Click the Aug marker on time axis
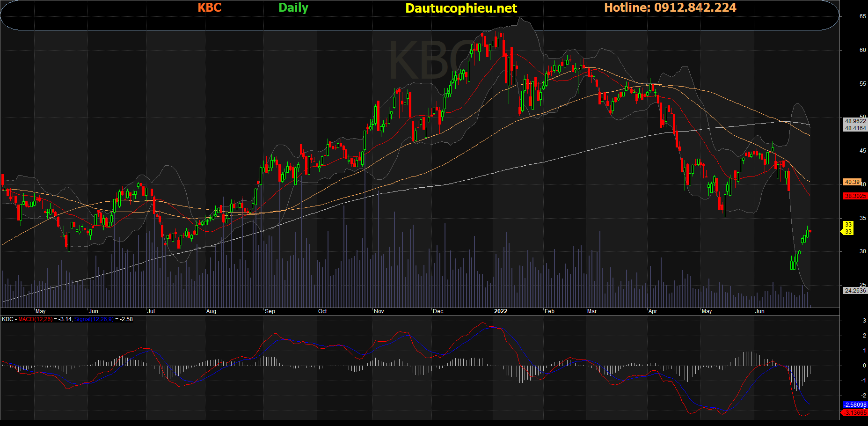This screenshot has height=426, width=868. click(211, 311)
